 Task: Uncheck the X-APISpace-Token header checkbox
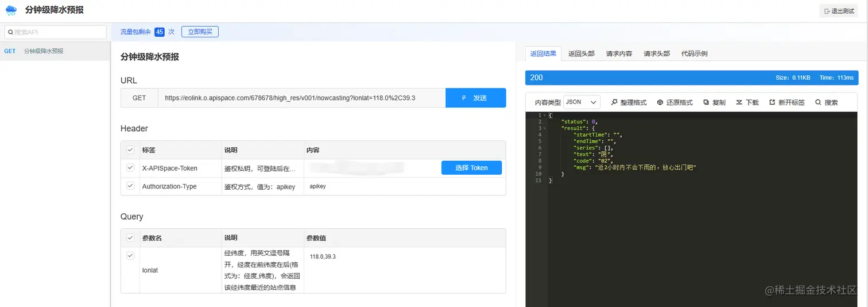(x=130, y=168)
